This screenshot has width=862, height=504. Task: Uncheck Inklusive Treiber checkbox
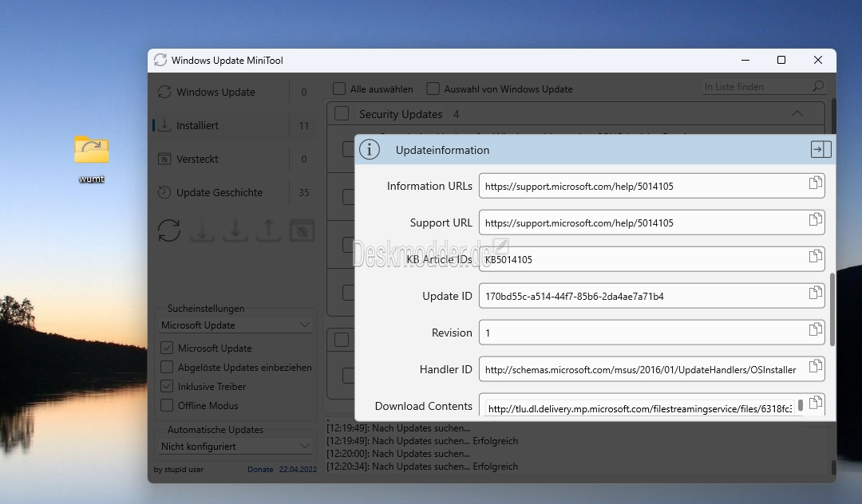(x=167, y=387)
